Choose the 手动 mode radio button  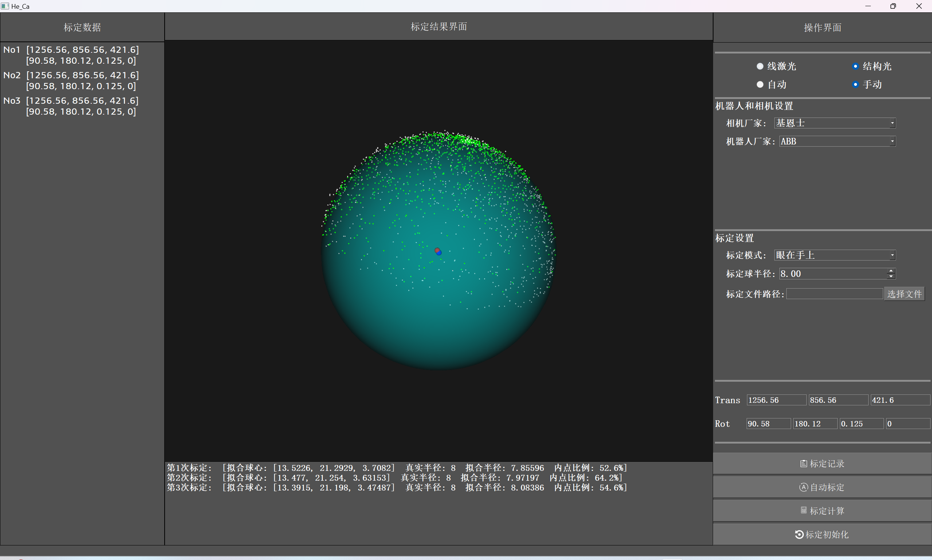[856, 84]
